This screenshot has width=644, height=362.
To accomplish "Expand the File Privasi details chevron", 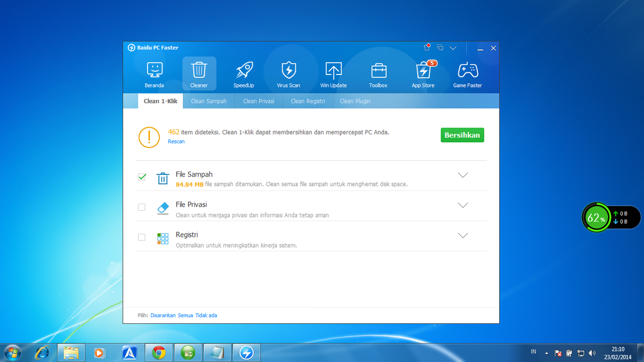I will 463,205.
